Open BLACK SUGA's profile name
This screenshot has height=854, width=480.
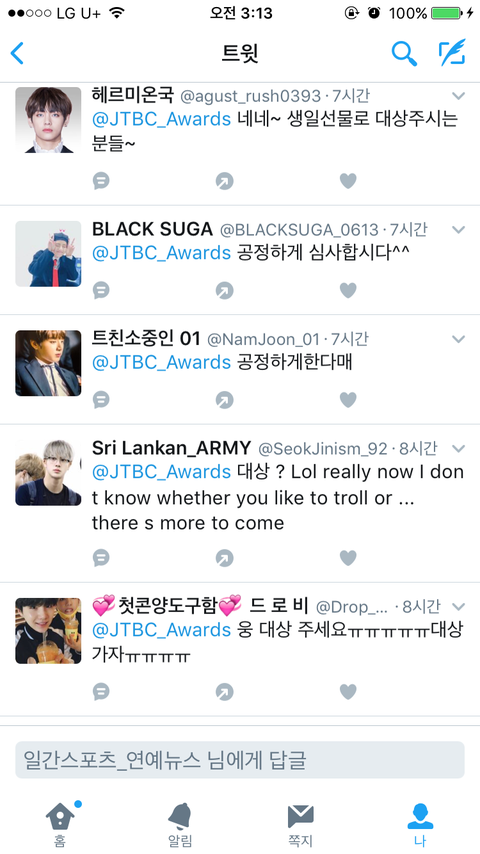click(152, 229)
